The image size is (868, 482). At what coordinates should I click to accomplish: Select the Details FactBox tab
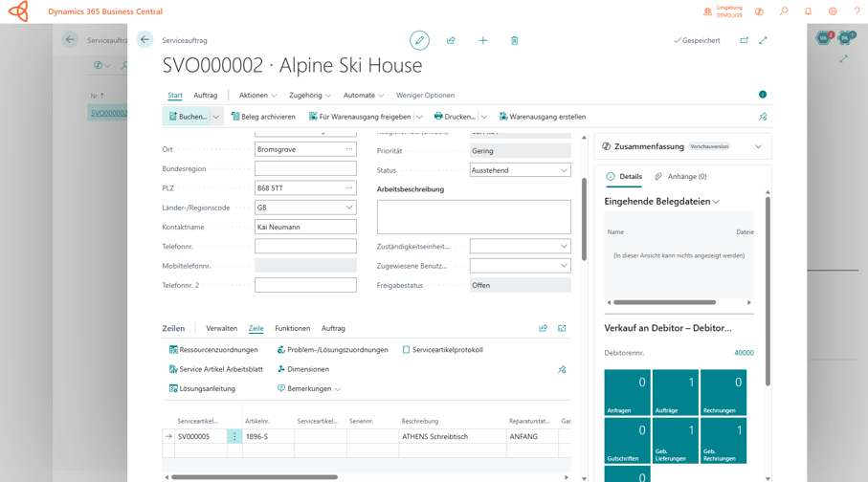[624, 177]
